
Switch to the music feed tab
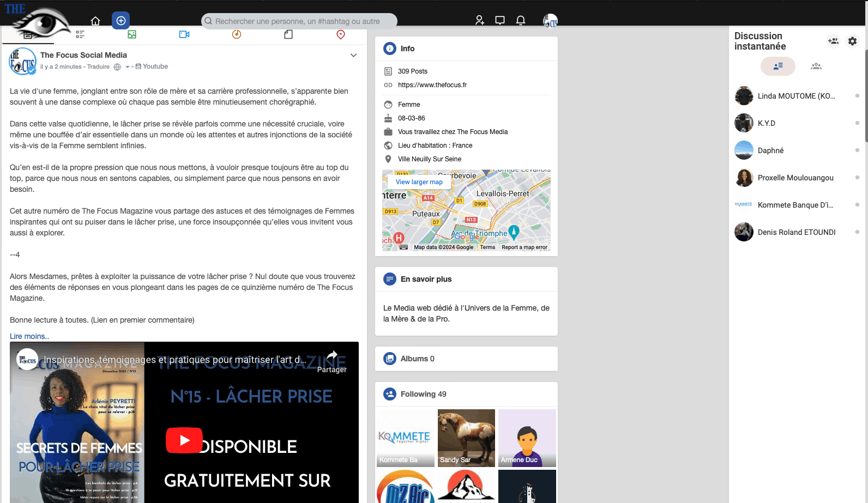[x=237, y=34]
